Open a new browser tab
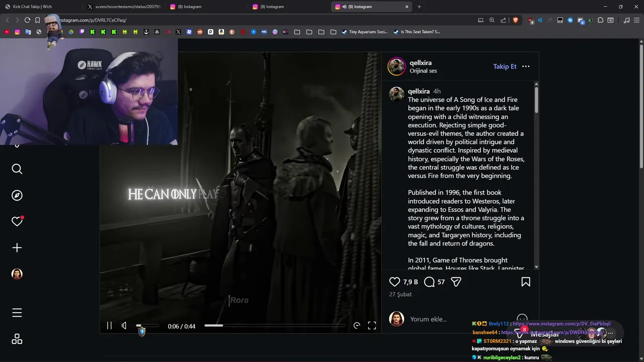 coord(419,7)
